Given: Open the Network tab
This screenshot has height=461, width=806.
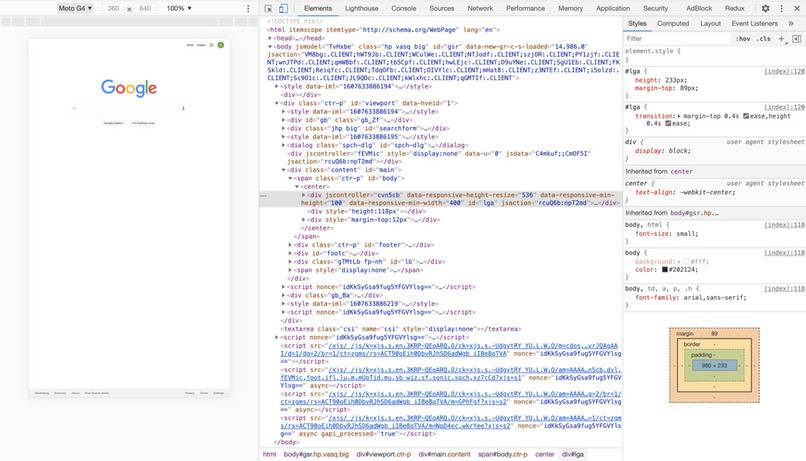Looking at the screenshot, I should (x=480, y=9).
